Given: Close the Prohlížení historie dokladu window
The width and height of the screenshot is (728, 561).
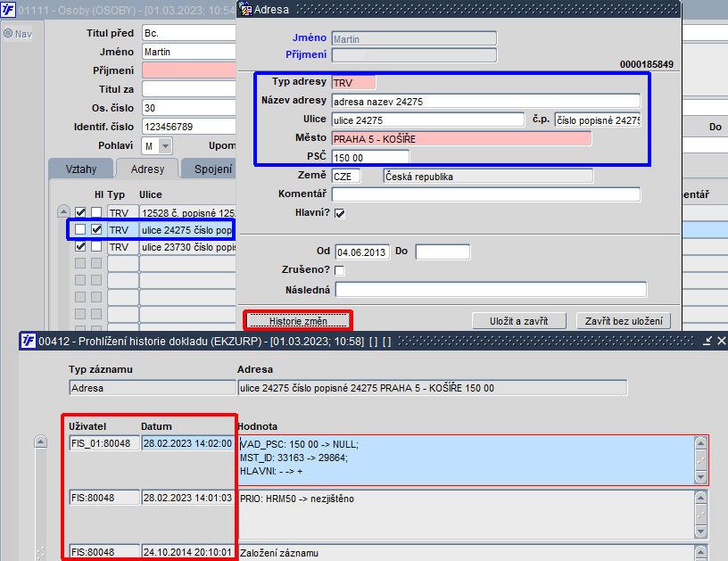Looking at the screenshot, I should tap(722, 341).
